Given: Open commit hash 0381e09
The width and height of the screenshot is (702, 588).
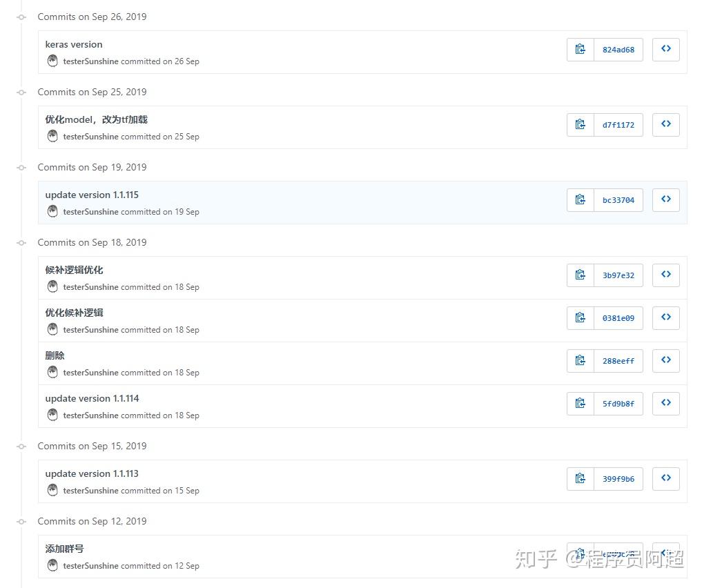Looking at the screenshot, I should (x=618, y=317).
